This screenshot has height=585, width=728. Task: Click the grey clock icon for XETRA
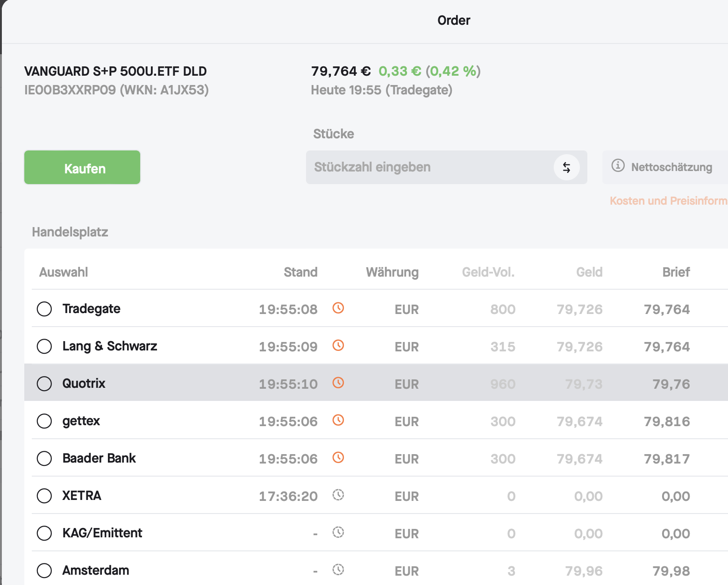click(338, 495)
